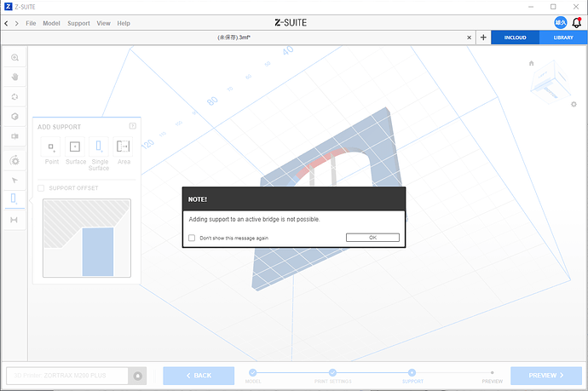Jump to the Model step marker
The width and height of the screenshot is (588, 391).
tap(253, 372)
